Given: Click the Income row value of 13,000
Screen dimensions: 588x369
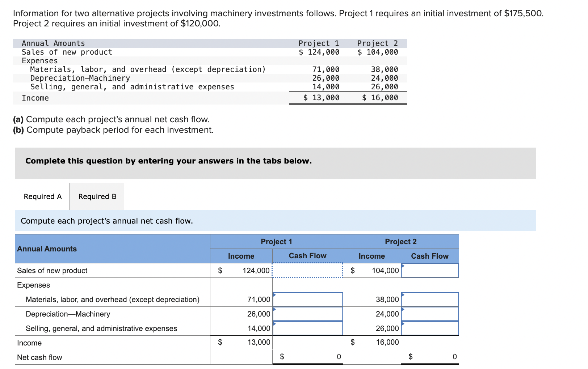Looking at the screenshot, I should (259, 342).
